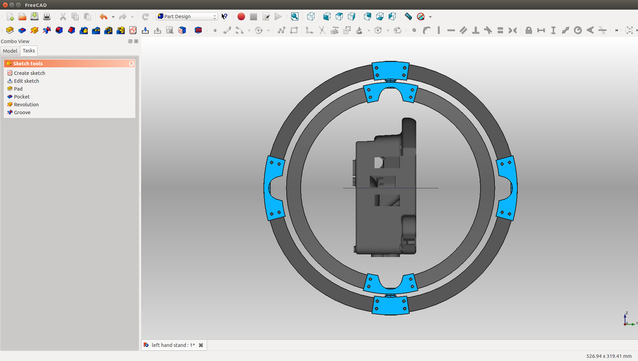This screenshot has height=361, width=638.
Task: Click the Save document icon
Action: point(35,17)
